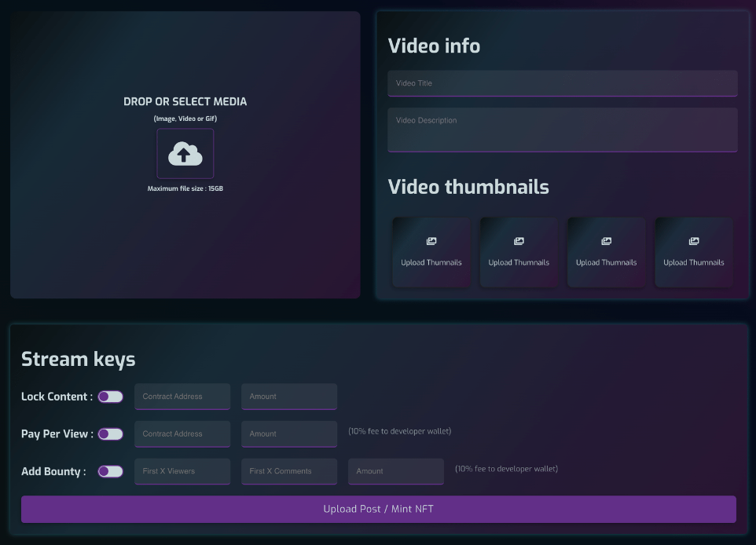The image size is (756, 545).
Task: Click fee note beside Add Bounty Amount
Action: [506, 469]
